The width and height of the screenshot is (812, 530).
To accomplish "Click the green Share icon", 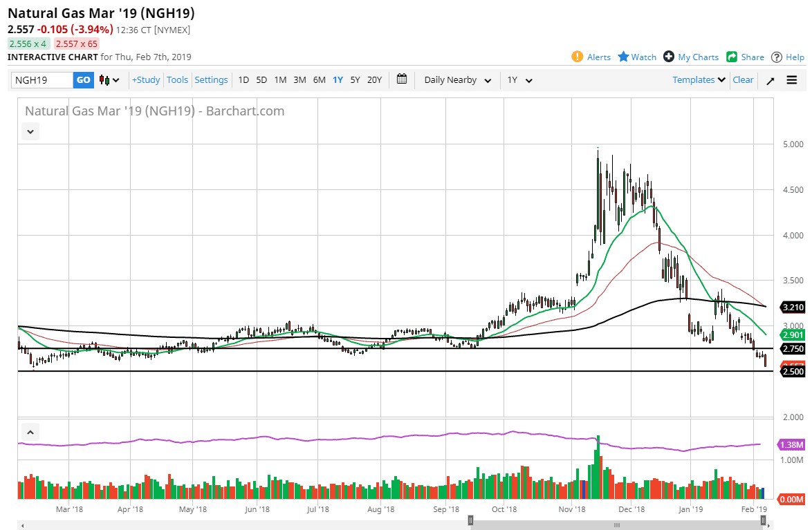I will [x=732, y=57].
